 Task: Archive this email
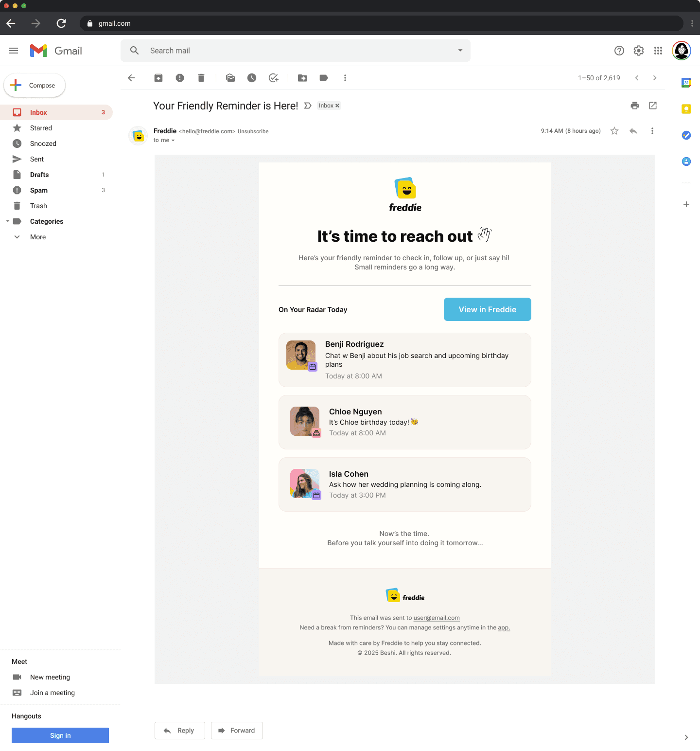158,78
